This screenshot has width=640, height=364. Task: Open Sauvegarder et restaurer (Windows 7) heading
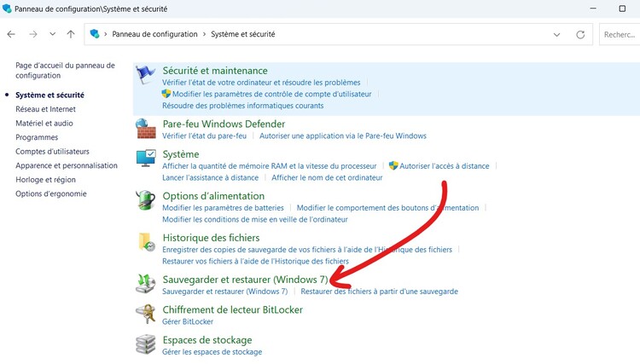(245, 280)
